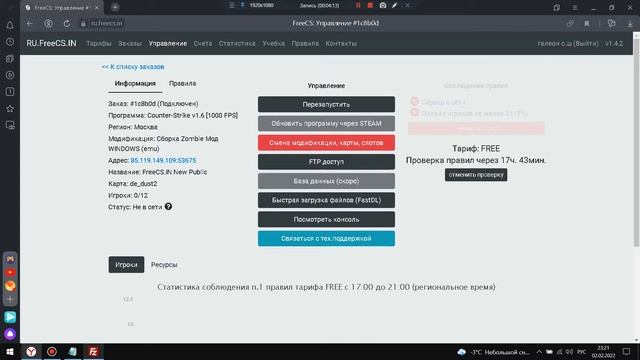Click База данных (скоро) button
This screenshot has height=360, width=640.
[326, 181]
